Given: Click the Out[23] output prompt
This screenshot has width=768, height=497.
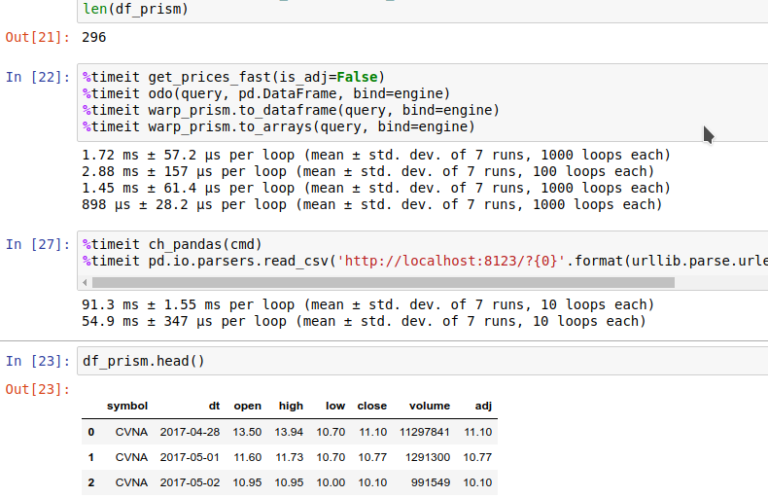Looking at the screenshot, I should click(38, 390).
